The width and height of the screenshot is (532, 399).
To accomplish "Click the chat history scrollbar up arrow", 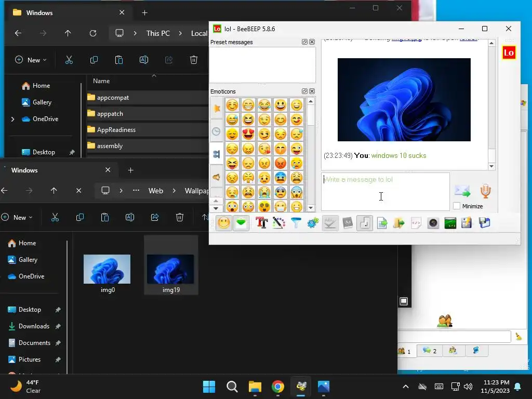I will (x=491, y=43).
